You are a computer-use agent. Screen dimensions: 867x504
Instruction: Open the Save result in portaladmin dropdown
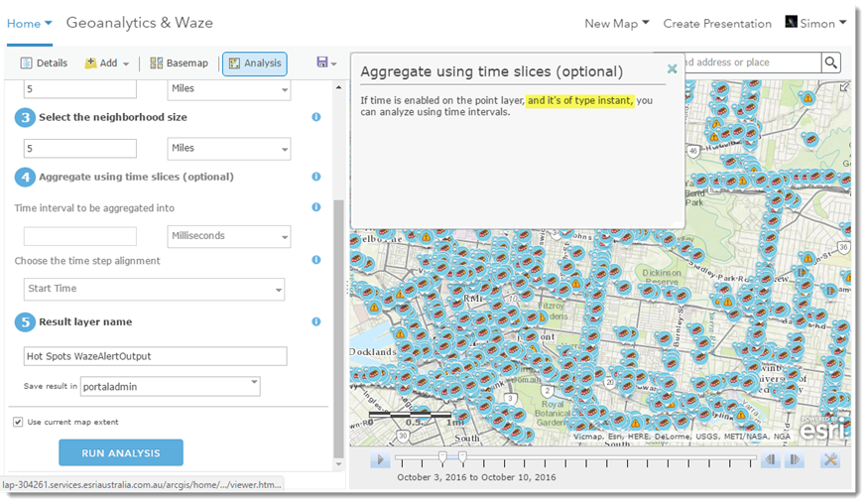[x=171, y=386]
